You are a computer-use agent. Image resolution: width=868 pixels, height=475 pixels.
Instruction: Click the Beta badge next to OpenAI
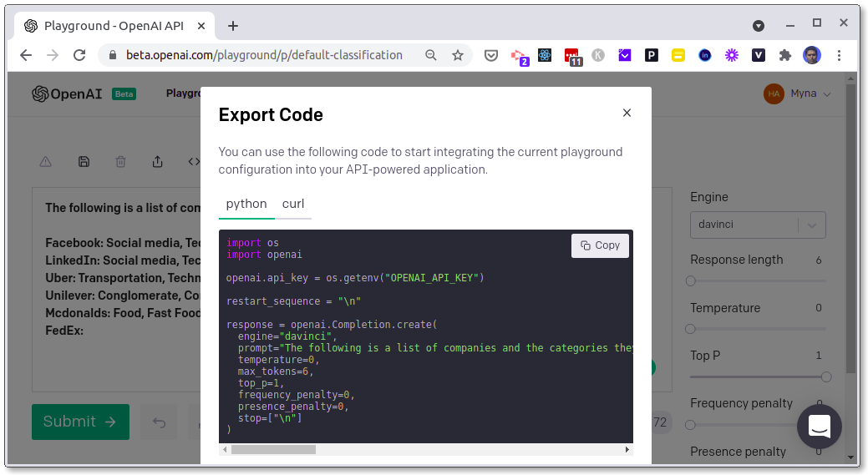124,94
